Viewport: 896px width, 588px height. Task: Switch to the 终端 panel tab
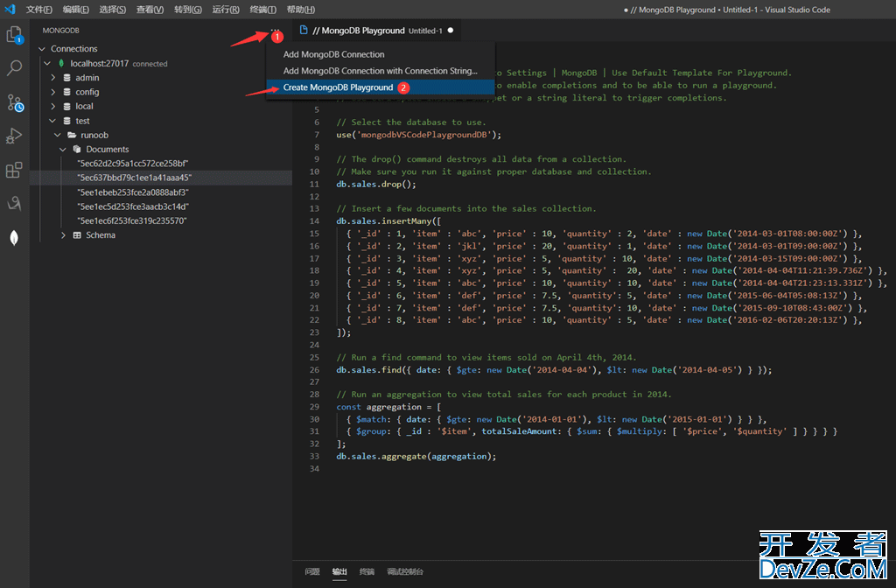pyautogui.click(x=367, y=571)
